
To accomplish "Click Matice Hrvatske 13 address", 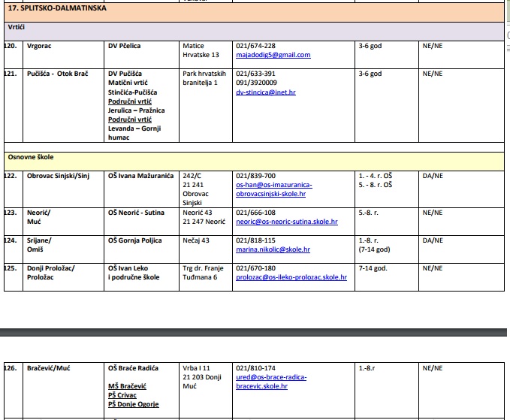I will [201, 50].
